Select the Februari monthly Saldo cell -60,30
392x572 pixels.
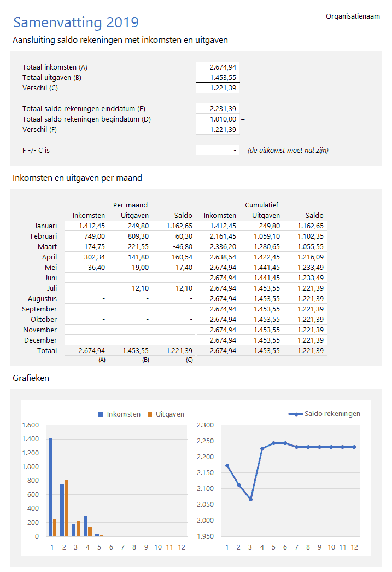click(174, 236)
